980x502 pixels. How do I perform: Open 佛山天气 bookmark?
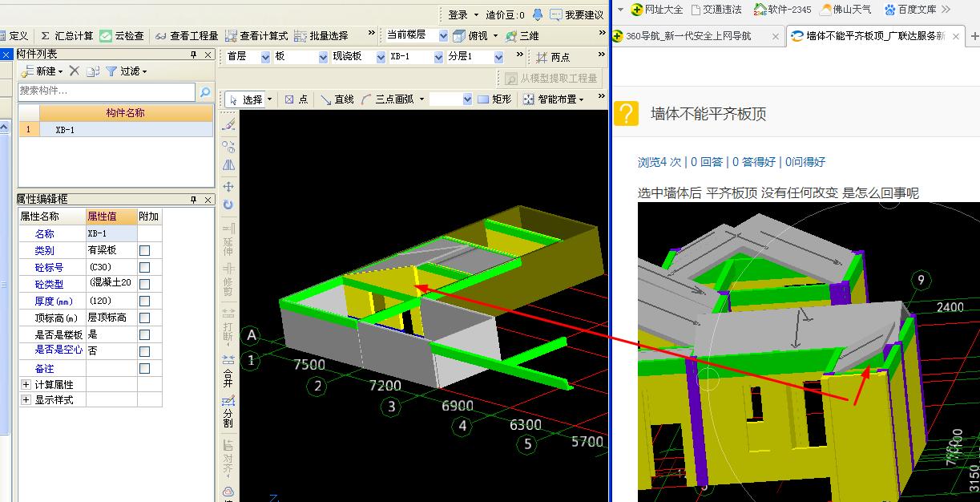tap(845, 10)
